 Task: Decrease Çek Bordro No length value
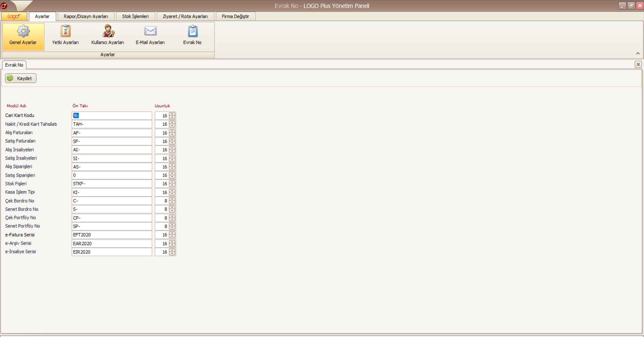[x=172, y=203]
